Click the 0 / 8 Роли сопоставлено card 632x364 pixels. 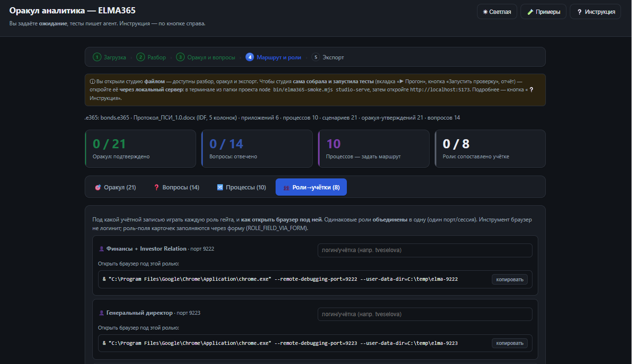(x=490, y=148)
